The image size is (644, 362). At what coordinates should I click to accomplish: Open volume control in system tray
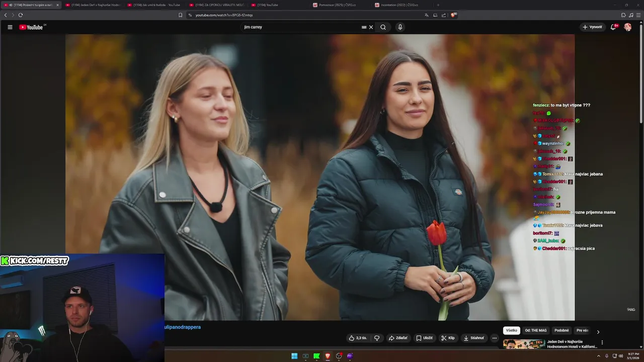click(621, 356)
